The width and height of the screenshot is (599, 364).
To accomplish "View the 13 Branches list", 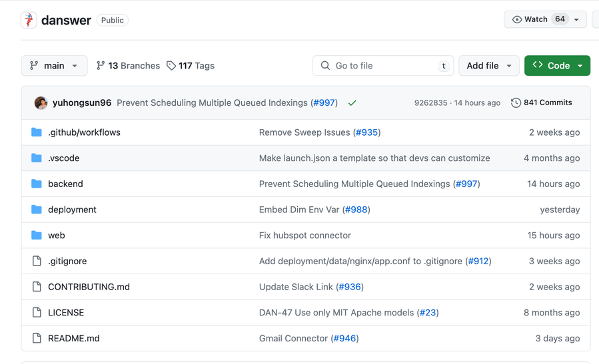I will 128,66.
